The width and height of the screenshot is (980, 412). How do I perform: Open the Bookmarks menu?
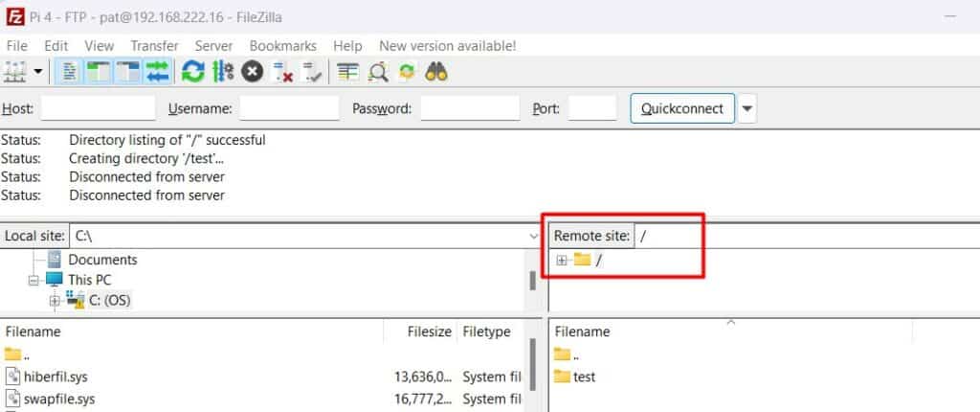[x=283, y=46]
